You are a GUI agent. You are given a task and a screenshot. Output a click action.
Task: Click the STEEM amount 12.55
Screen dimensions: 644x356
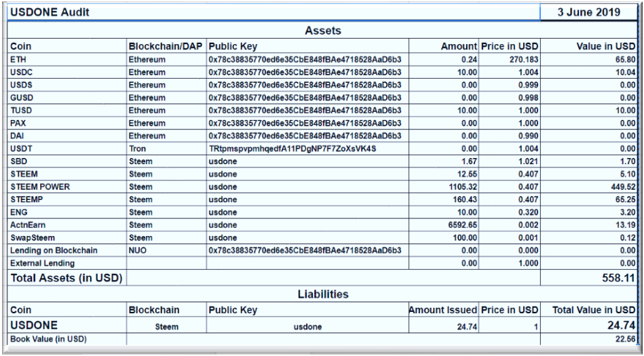coord(444,174)
